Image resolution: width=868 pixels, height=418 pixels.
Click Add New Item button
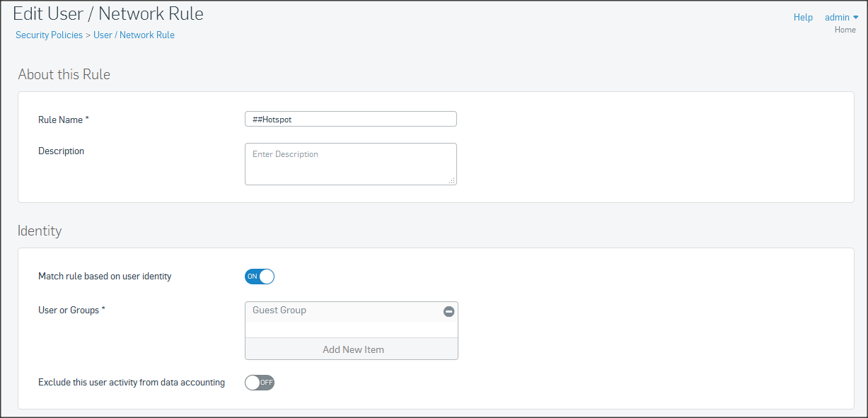pos(352,349)
